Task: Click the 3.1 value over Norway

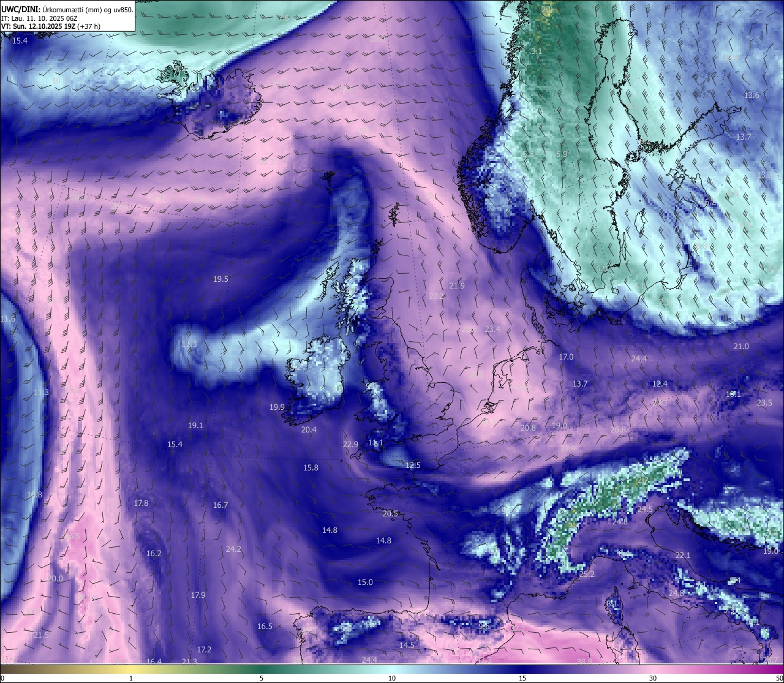Action: (x=537, y=51)
